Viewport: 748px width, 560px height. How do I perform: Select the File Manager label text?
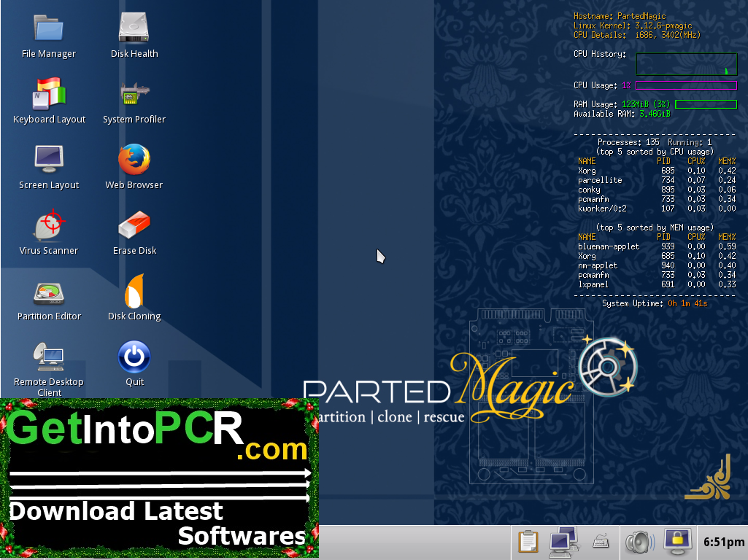(49, 54)
